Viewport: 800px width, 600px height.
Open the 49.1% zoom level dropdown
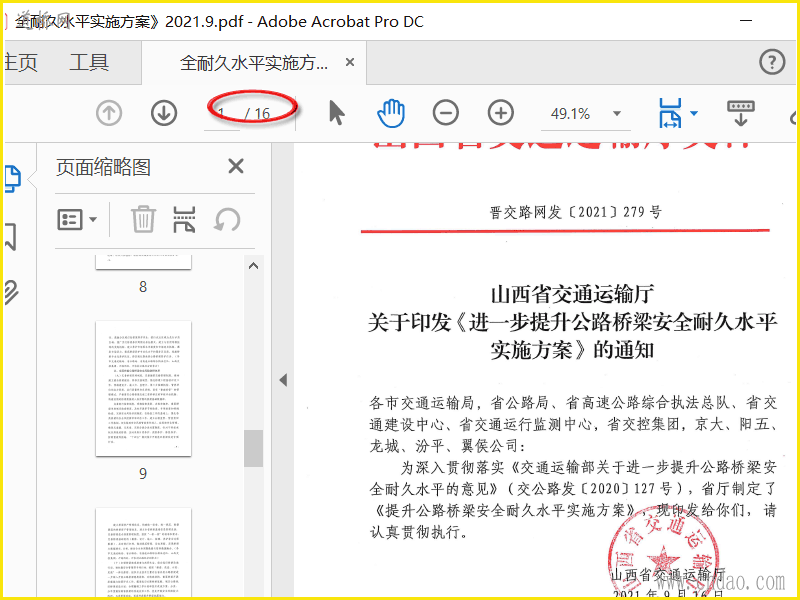tap(617, 113)
